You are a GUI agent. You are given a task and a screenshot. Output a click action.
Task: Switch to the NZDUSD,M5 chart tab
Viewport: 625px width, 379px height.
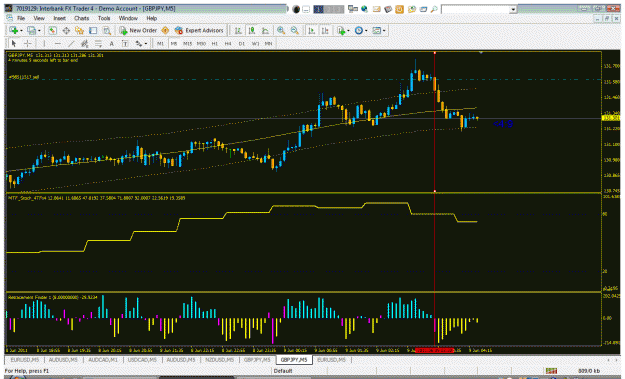coord(219,360)
